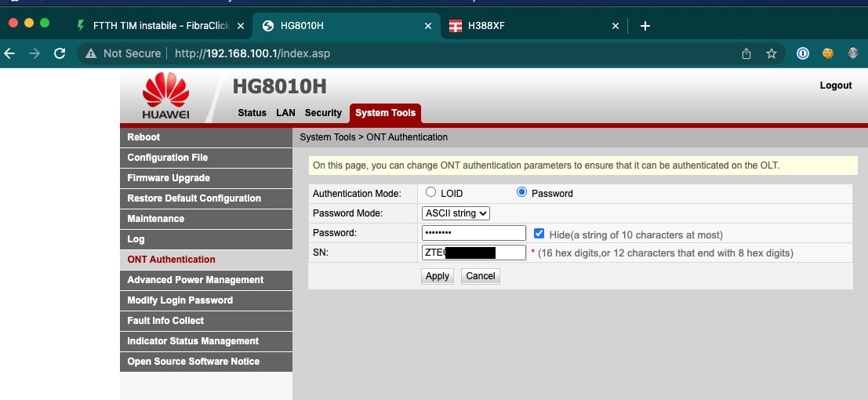Select ONT Authentication sidebar item
Viewport: 868px width, 400px height.
click(206, 260)
